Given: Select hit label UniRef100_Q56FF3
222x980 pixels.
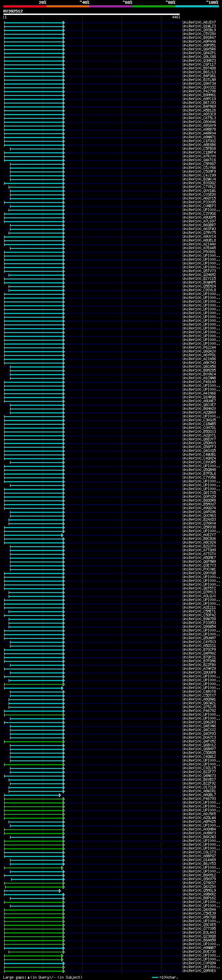Looking at the screenshot, I should tap(199, 447).
